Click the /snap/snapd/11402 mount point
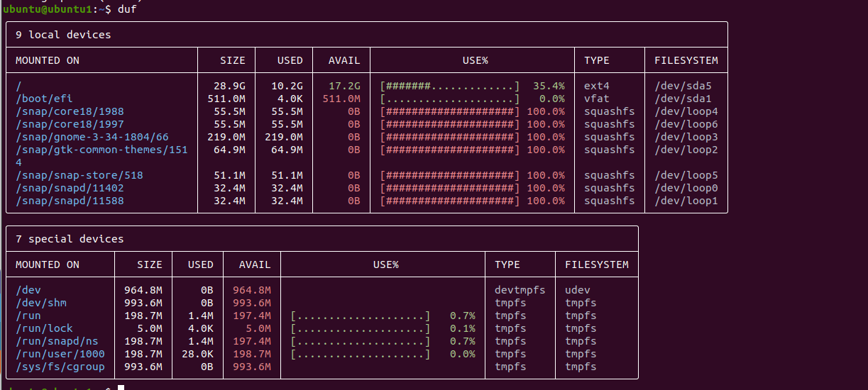868x390 pixels. (70, 188)
